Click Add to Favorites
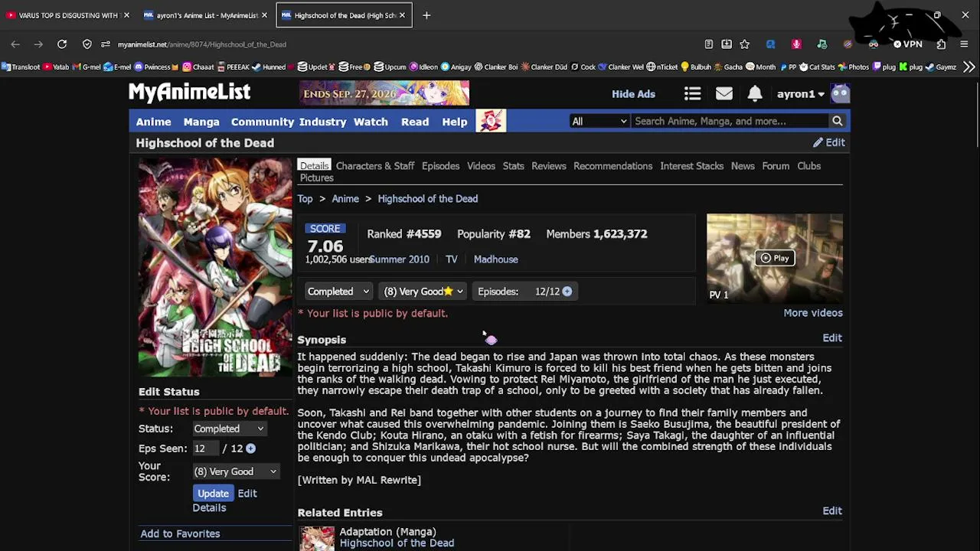 pyautogui.click(x=180, y=533)
